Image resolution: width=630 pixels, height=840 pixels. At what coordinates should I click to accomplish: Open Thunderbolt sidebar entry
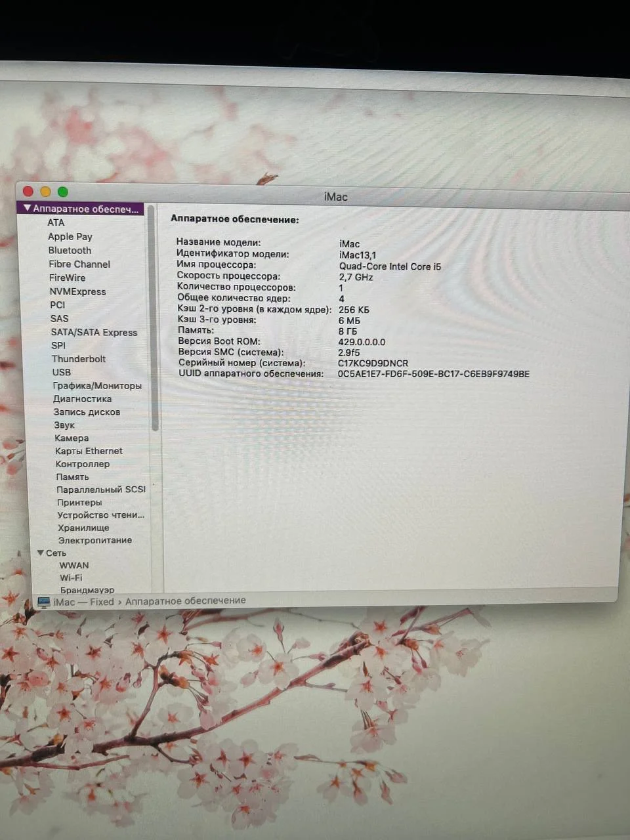tap(79, 359)
